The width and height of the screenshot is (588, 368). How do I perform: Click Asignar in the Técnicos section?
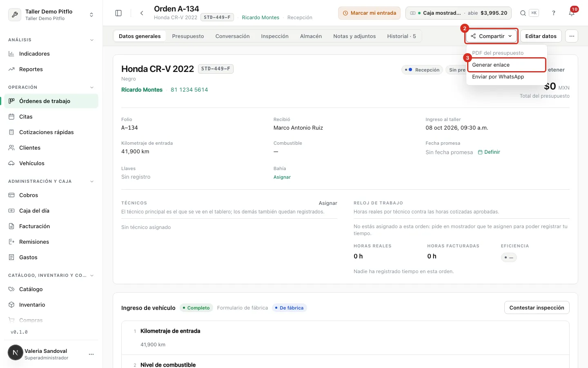click(x=328, y=203)
